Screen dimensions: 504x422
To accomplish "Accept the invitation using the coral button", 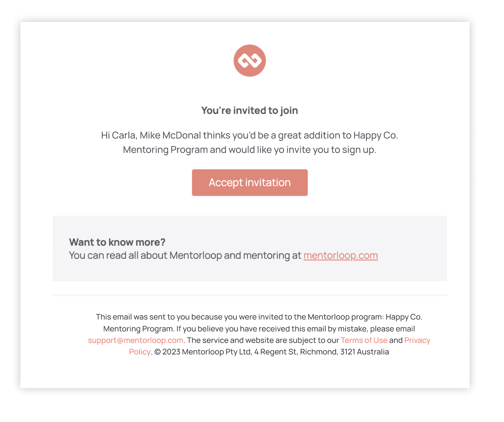I will 250,183.
